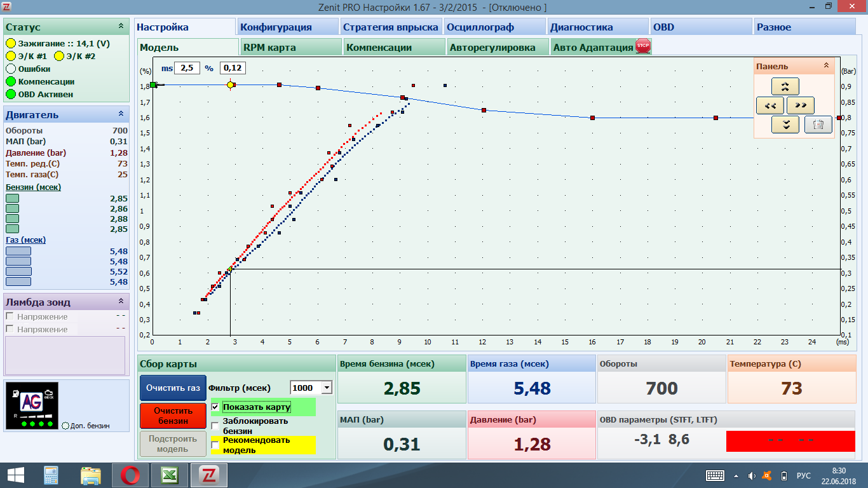Switch to Авторегулировка sub-tab

(498, 47)
